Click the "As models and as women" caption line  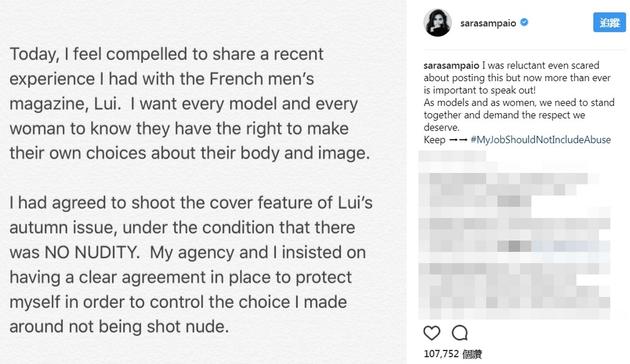[x=519, y=102]
